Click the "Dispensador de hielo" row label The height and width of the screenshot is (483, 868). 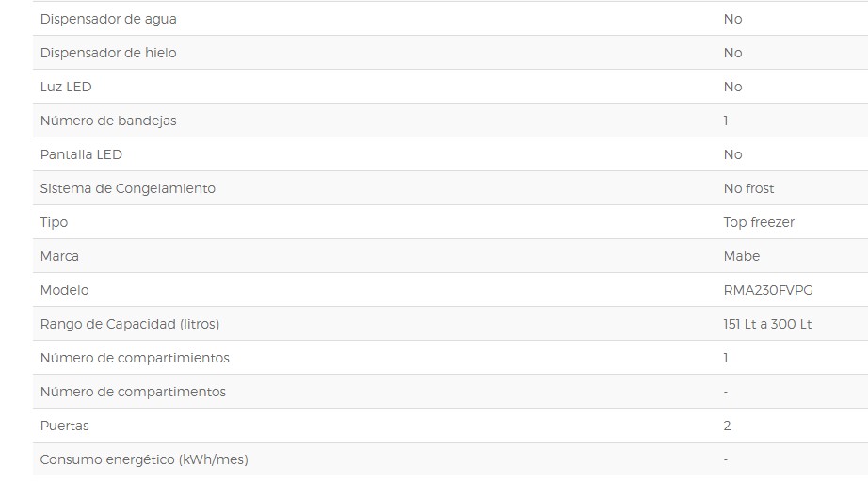point(108,53)
